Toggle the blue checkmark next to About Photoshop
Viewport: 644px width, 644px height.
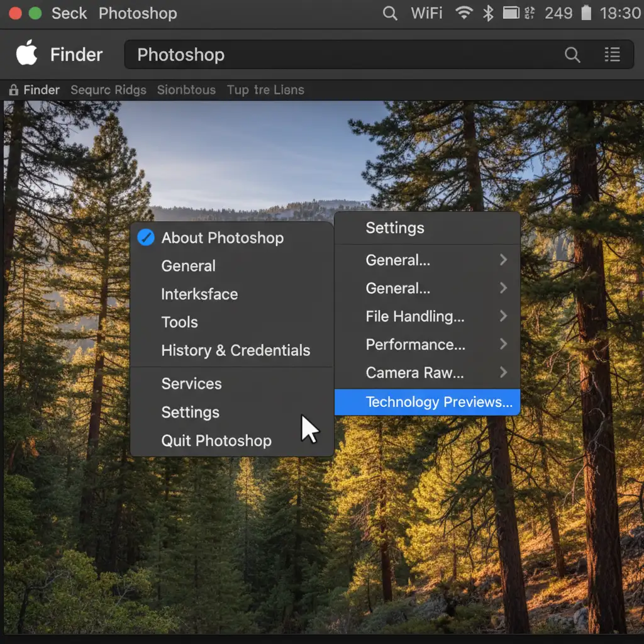click(146, 238)
